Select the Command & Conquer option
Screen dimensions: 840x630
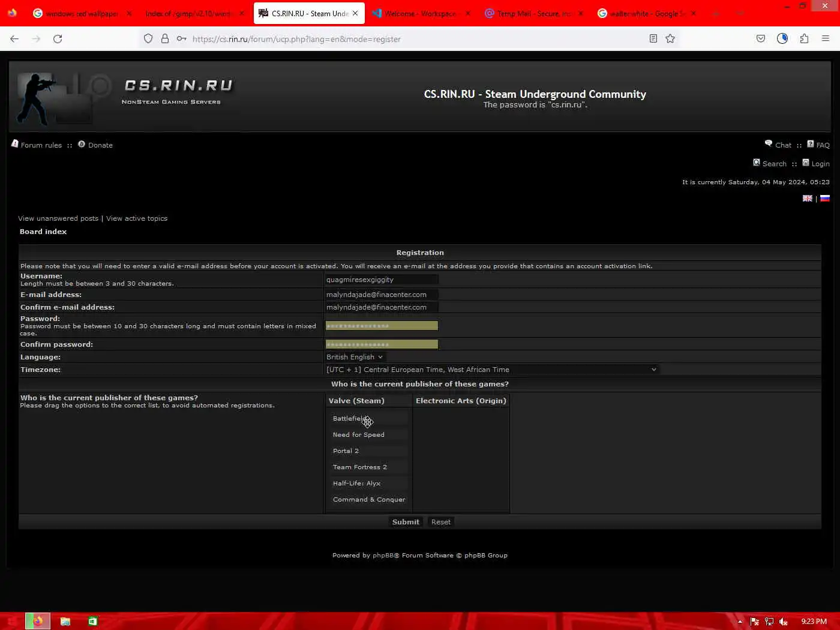(368, 500)
